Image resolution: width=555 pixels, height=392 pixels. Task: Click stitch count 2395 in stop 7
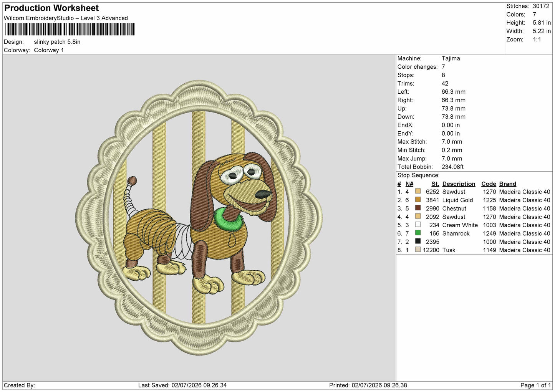432,242
